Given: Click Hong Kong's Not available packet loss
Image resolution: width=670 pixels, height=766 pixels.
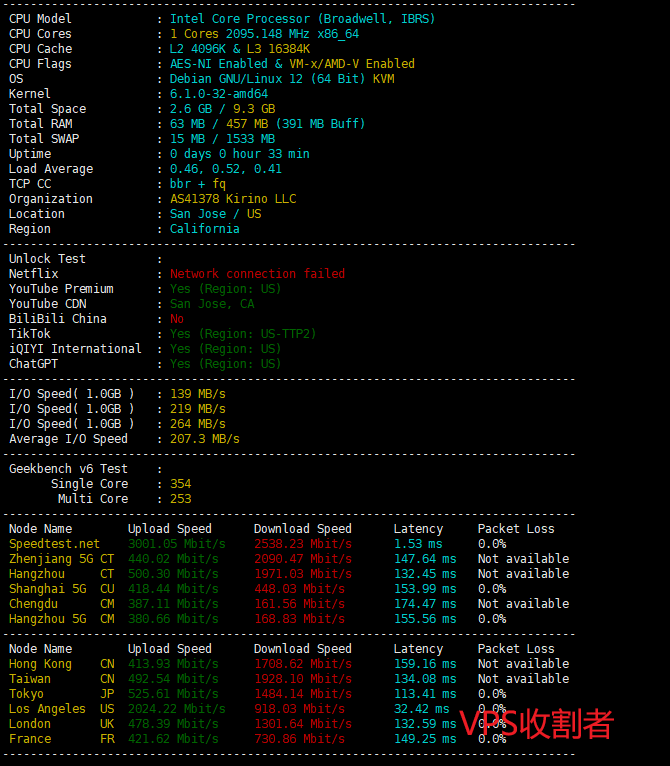Looking at the screenshot, I should tap(523, 664).
